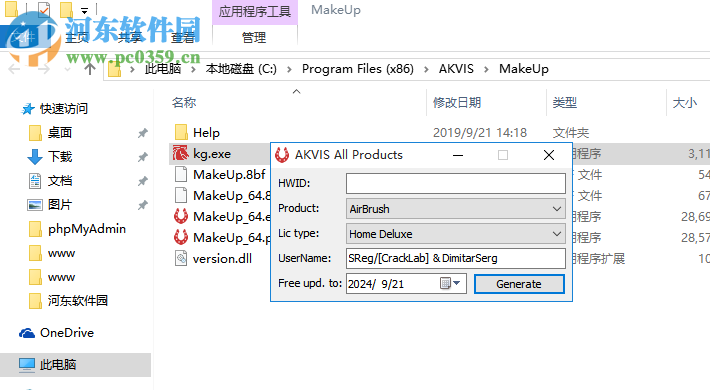
Task: Select This PC (此电脑) in sidebar
Action: tap(58, 365)
